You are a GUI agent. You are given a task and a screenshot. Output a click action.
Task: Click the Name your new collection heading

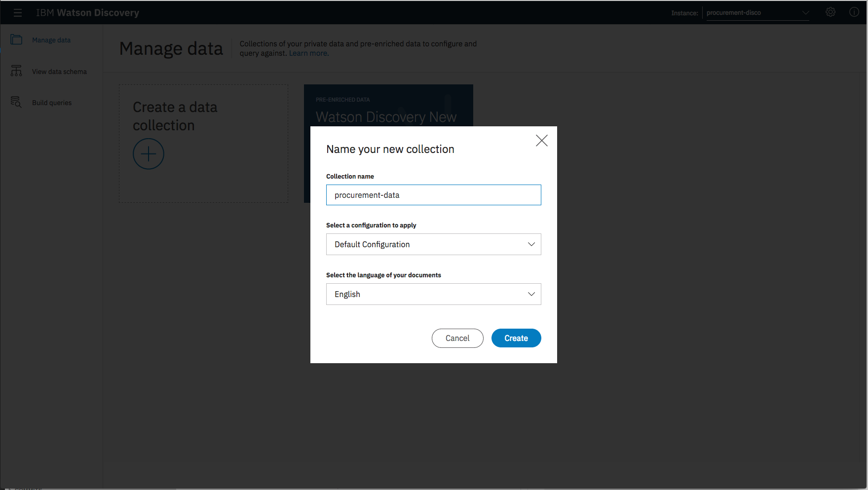(390, 149)
